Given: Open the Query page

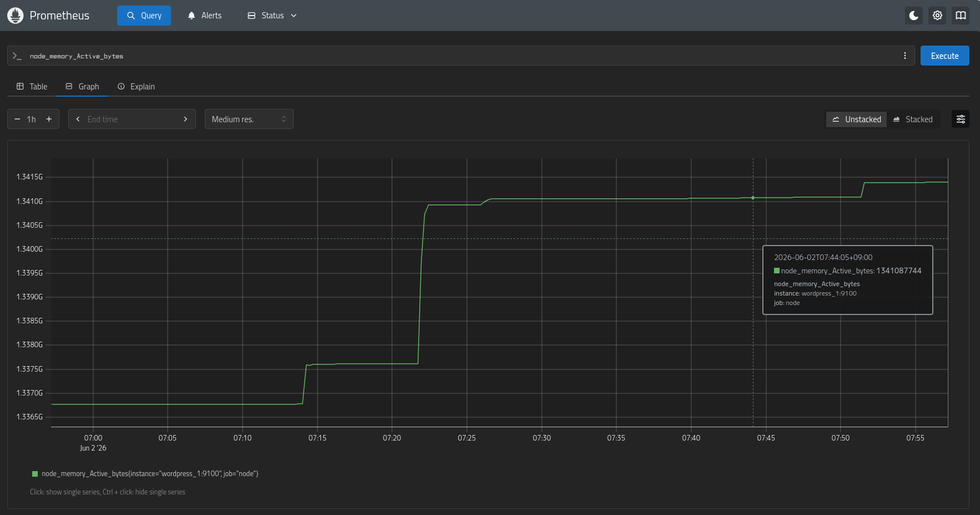Looking at the screenshot, I should (144, 16).
